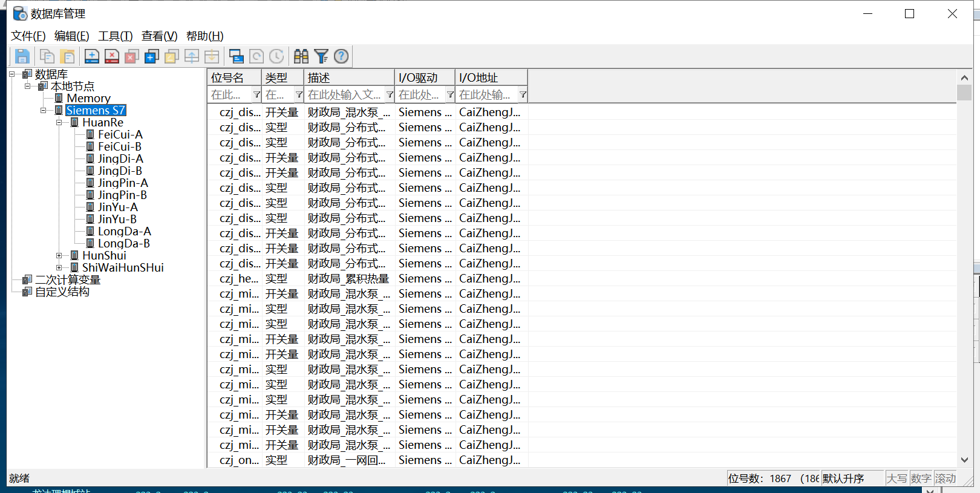Click the 描述 filter input field

[x=345, y=94]
